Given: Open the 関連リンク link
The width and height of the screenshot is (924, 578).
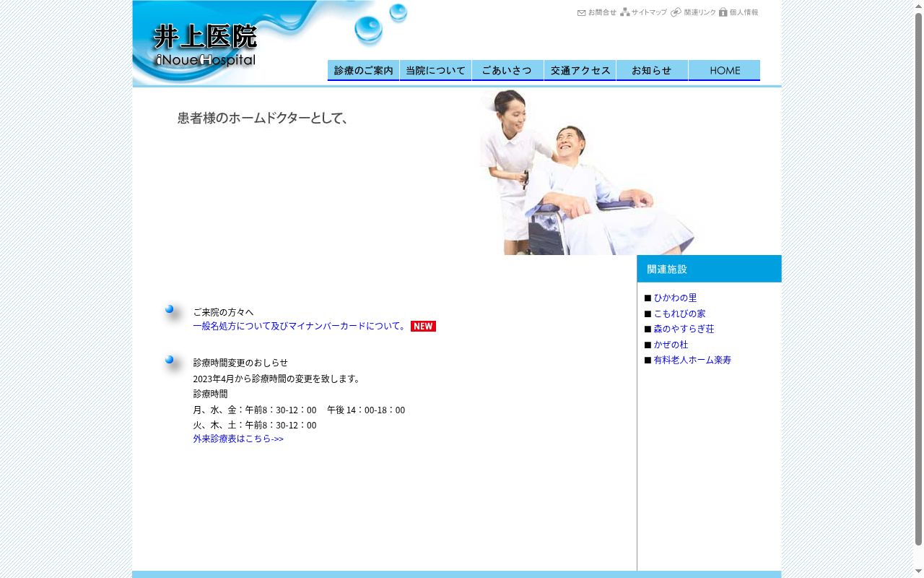Looking at the screenshot, I should (x=699, y=12).
